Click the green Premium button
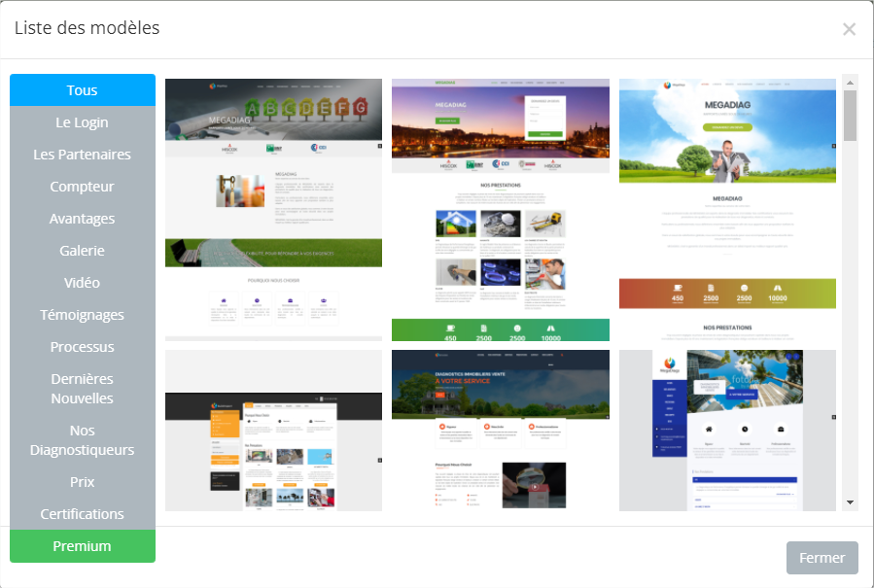Viewport: 874px width, 588px height. pos(83,546)
